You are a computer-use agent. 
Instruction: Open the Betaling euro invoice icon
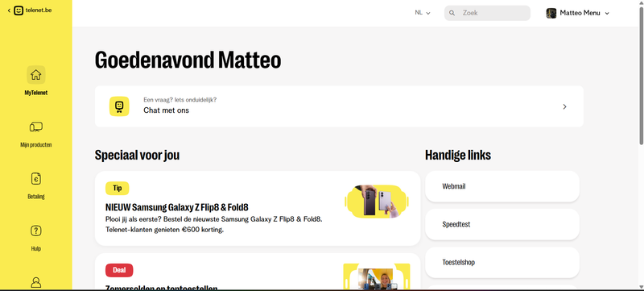(35, 179)
